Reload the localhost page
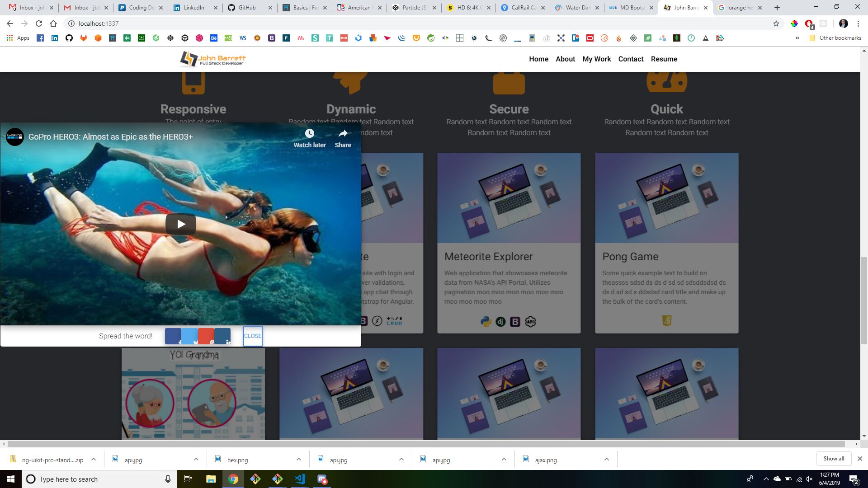The image size is (868, 488). click(x=39, y=23)
